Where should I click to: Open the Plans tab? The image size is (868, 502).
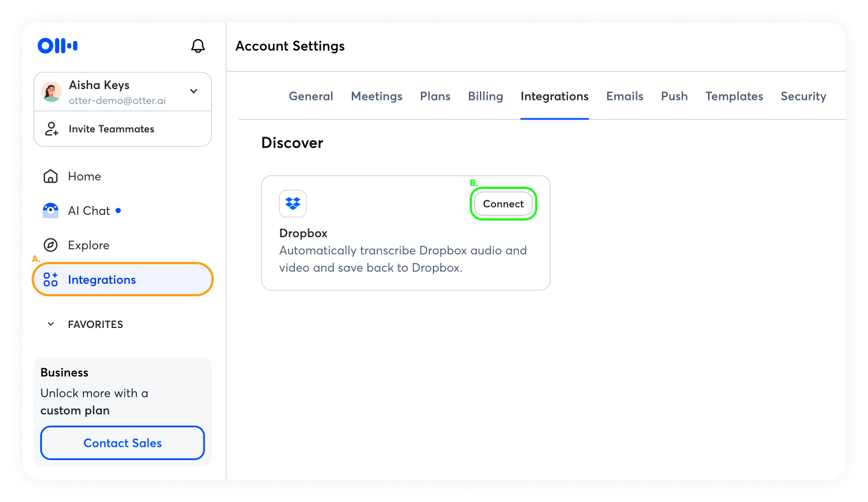click(435, 96)
